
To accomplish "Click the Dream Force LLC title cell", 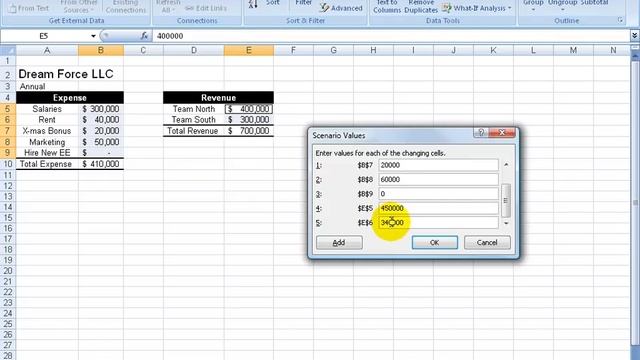I will click(66, 74).
